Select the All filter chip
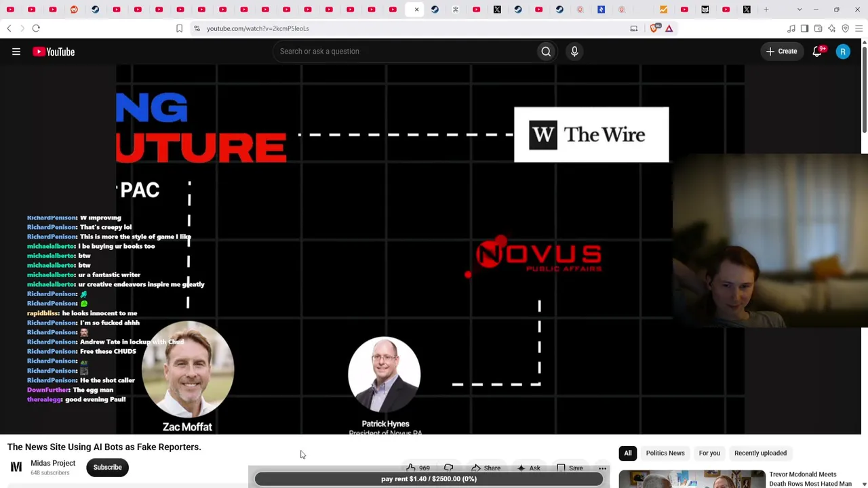This screenshot has height=488, width=868. [x=628, y=453]
